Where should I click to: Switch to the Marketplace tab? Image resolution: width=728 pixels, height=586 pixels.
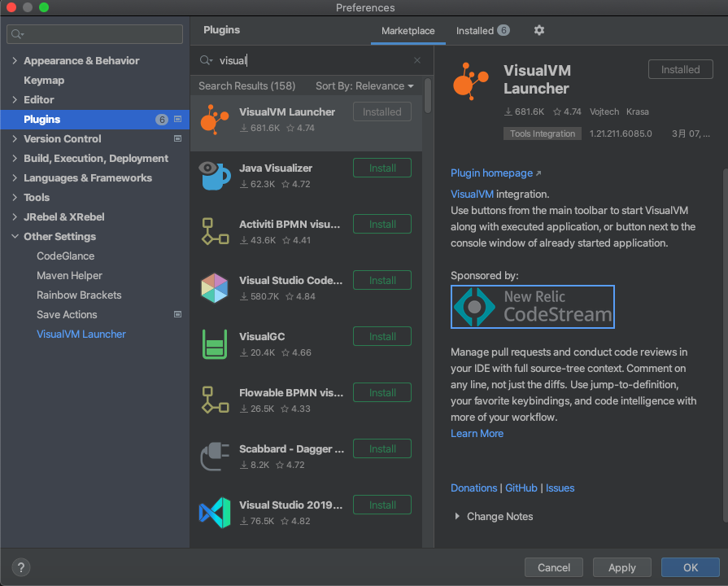pyautogui.click(x=408, y=31)
